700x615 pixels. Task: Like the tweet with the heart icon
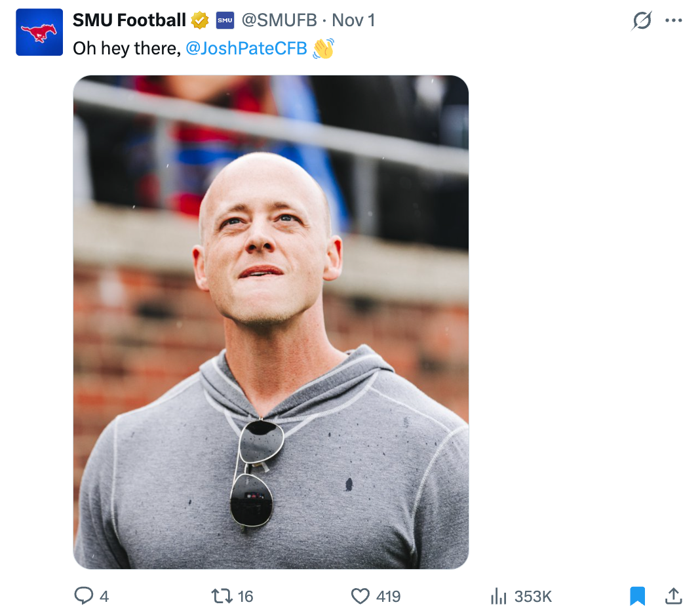pos(360,595)
